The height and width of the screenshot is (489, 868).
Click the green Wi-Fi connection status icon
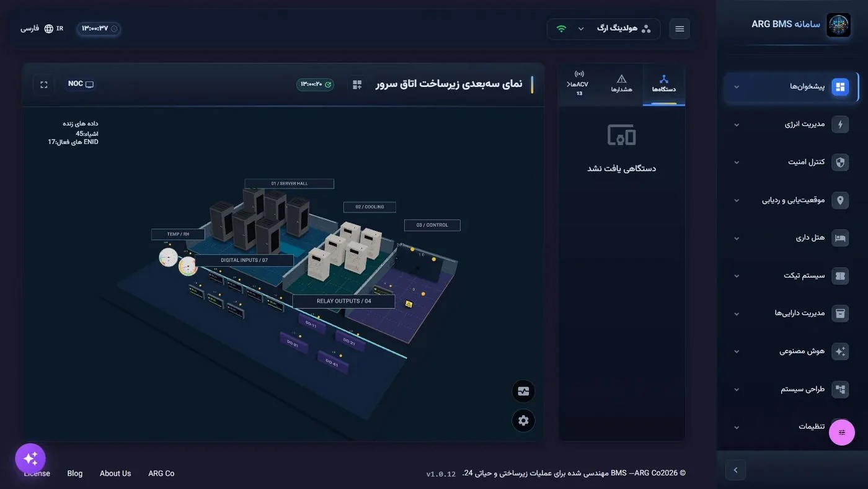[561, 29]
